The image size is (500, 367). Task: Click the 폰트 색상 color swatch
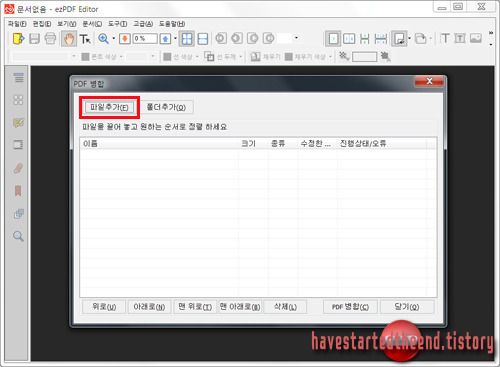[85, 57]
